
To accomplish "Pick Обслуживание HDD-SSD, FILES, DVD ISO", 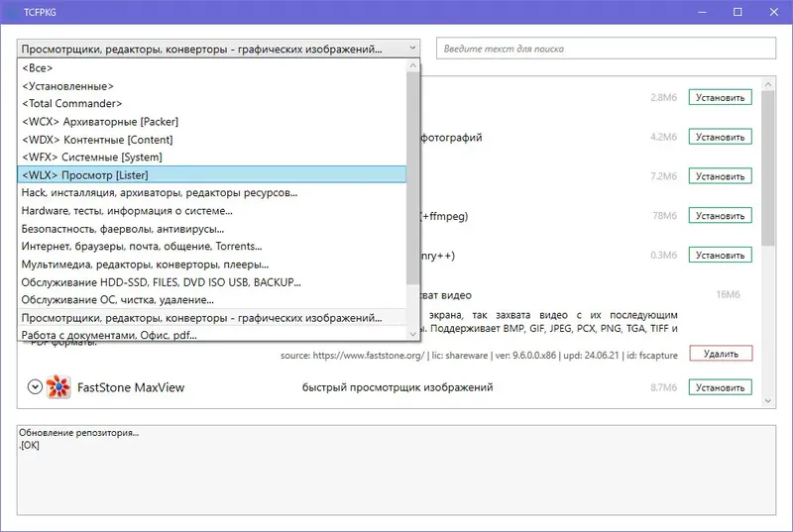I will (211, 282).
